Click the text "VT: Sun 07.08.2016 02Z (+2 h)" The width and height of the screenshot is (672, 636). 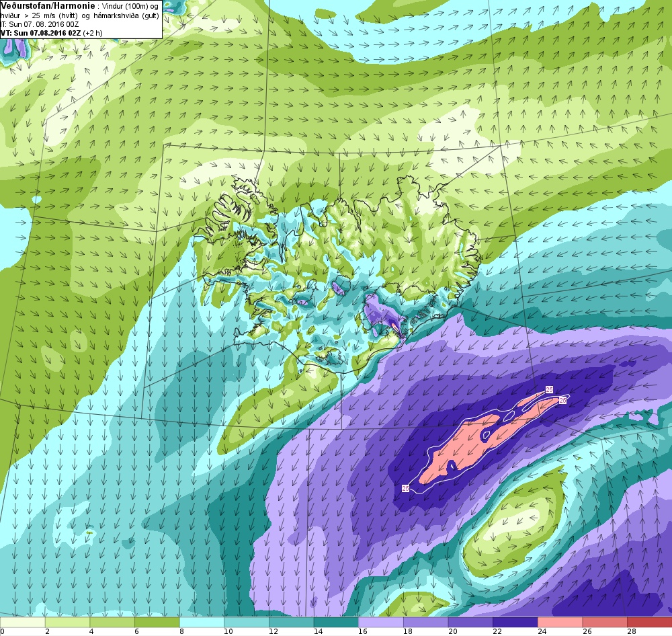click(52, 32)
